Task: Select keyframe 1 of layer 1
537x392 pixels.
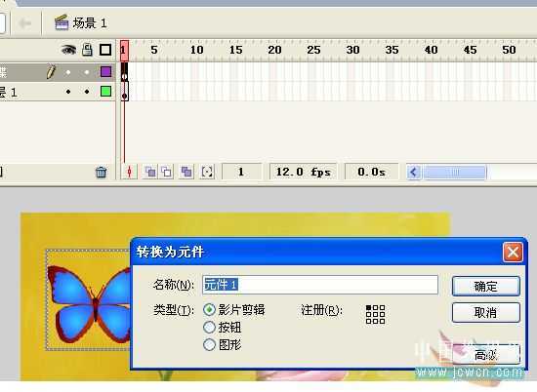Action: pos(124,92)
